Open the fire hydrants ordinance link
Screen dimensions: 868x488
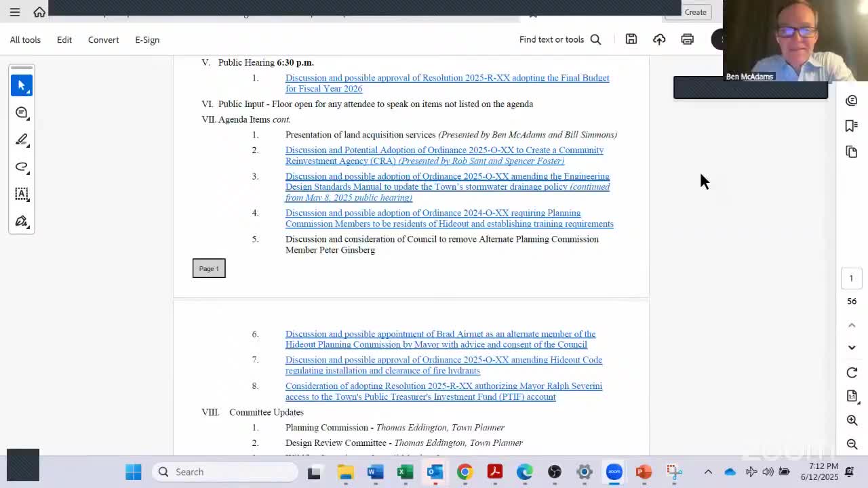click(443, 365)
